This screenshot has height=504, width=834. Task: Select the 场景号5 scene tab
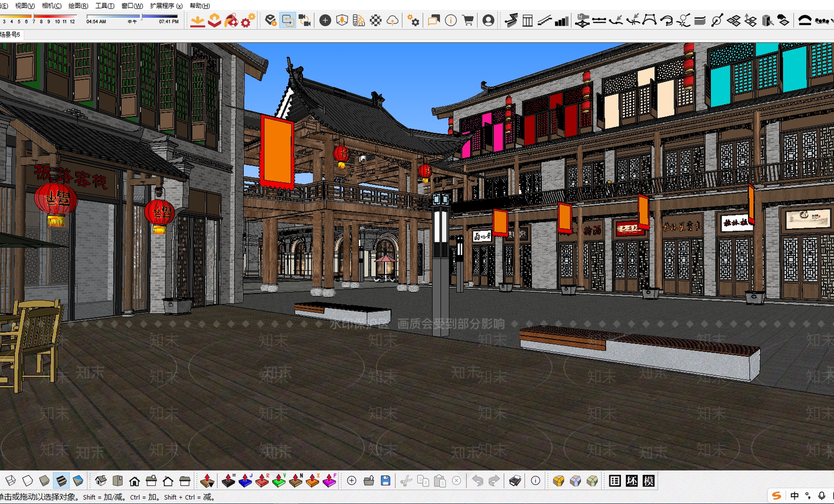point(10,34)
